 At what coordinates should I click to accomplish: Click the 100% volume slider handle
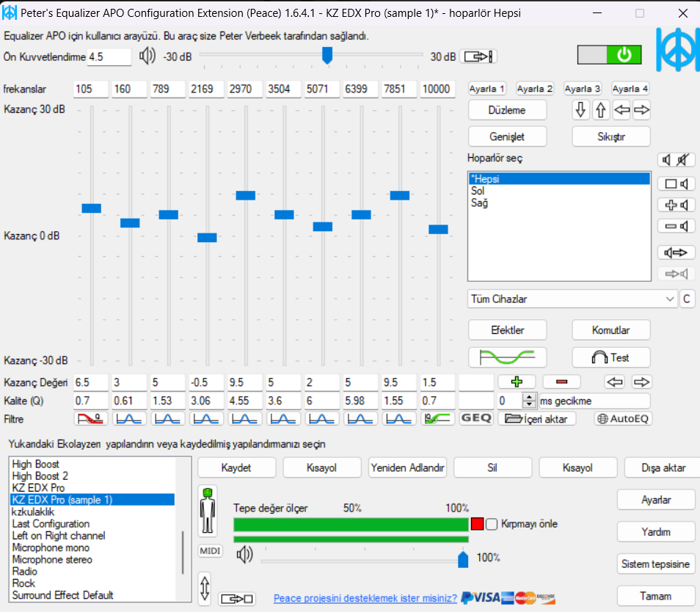(x=463, y=559)
